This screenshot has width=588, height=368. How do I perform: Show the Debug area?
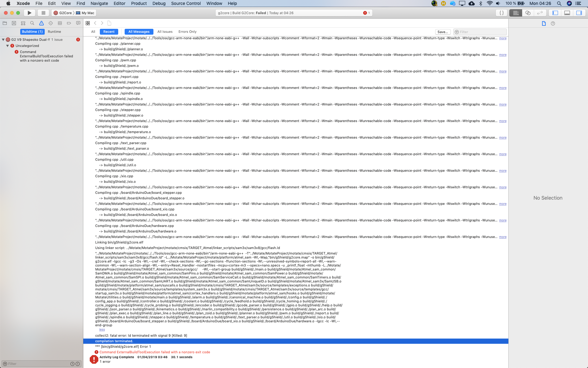[567, 13]
